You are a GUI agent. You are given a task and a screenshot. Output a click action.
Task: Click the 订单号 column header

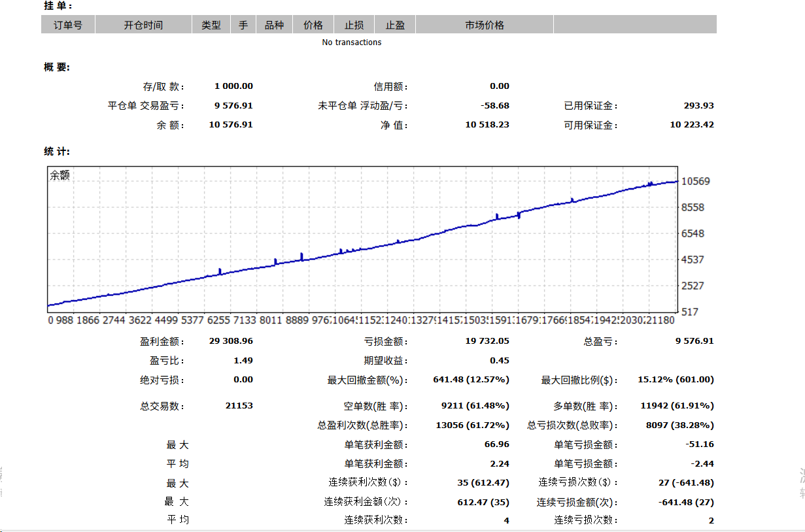(x=68, y=25)
